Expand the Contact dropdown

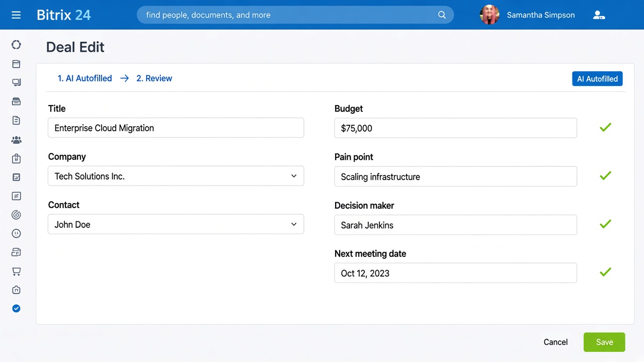(176, 224)
